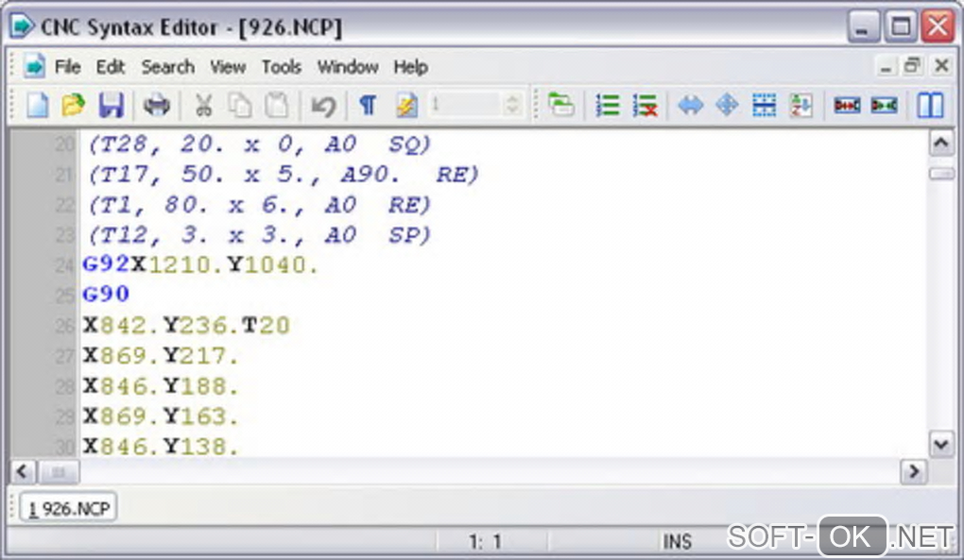964x560 pixels.
Task: Click the green file browser icon
Action: pyautogui.click(x=561, y=105)
